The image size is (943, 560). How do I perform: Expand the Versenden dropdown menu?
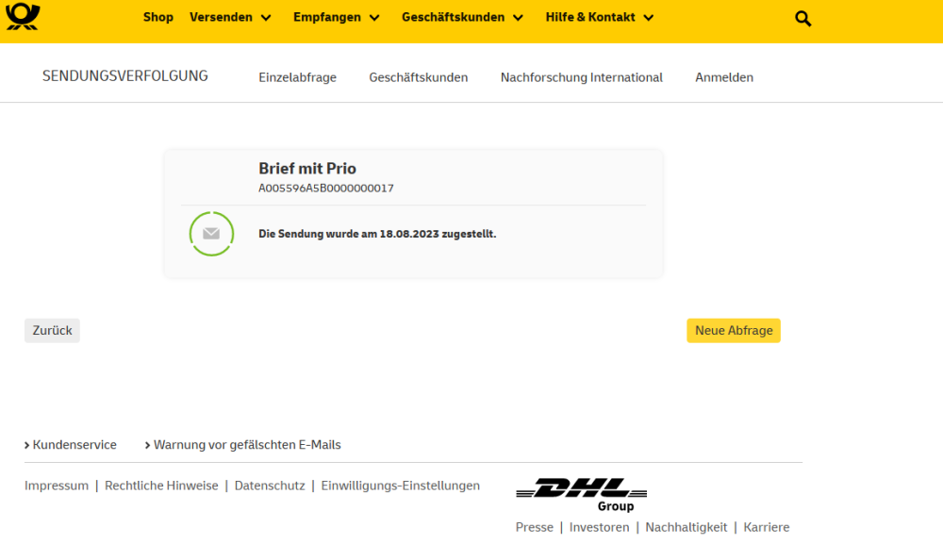click(x=230, y=17)
